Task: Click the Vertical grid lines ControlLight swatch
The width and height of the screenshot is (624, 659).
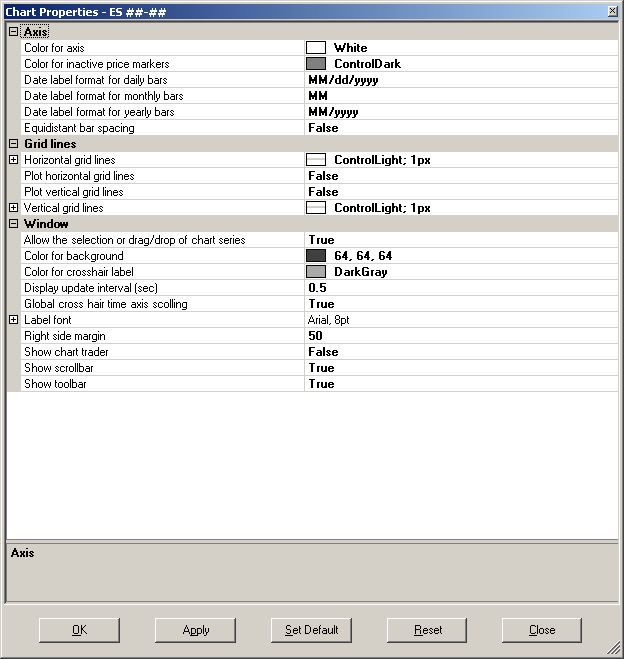Action: 316,208
